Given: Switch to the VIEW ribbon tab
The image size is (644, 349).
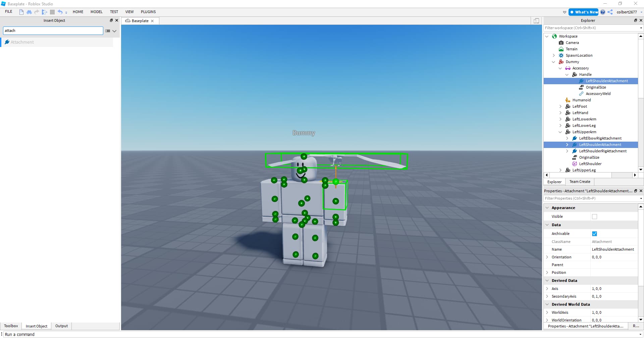Looking at the screenshot, I should [x=129, y=12].
